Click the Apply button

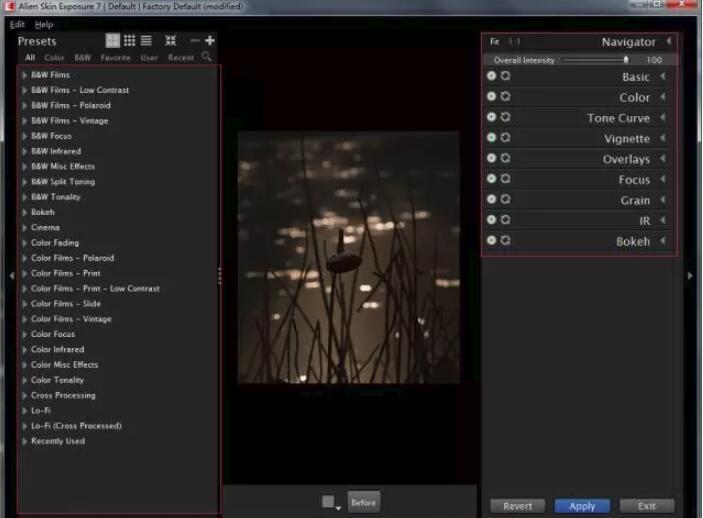click(582, 506)
